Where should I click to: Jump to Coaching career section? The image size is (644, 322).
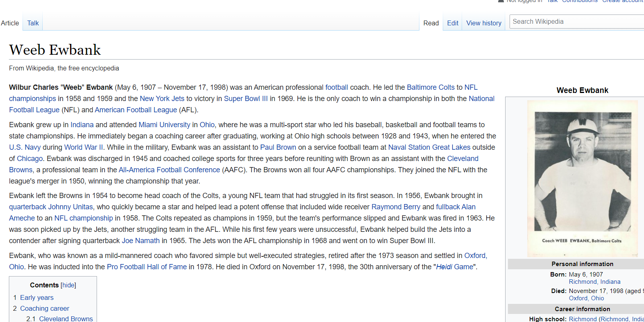[45, 308]
